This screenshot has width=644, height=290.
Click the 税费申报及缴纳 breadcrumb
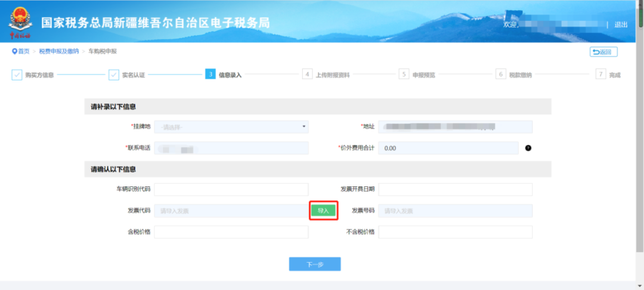pos(59,52)
